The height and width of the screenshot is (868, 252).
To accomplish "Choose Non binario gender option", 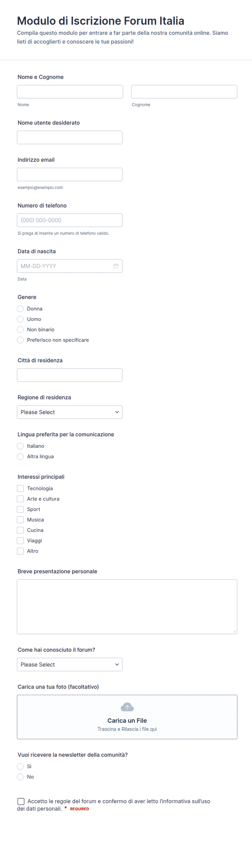I will pyautogui.click(x=20, y=330).
